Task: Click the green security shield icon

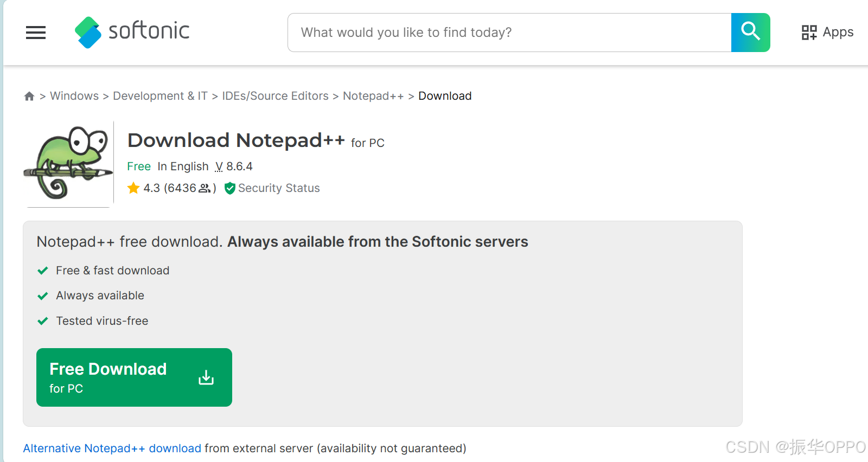Action: coord(229,188)
